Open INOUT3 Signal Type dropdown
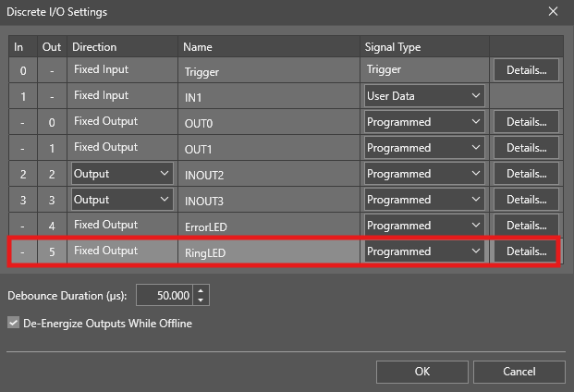 [x=424, y=200]
